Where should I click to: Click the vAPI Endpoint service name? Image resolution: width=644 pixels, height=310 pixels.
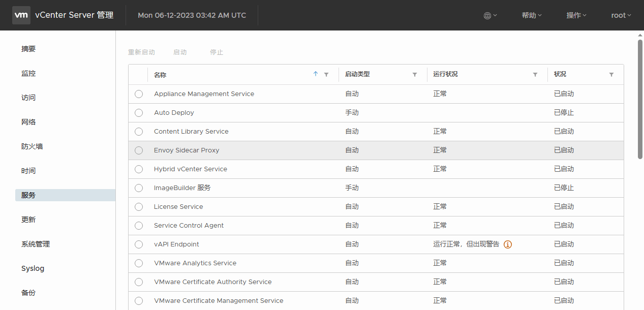click(x=176, y=244)
